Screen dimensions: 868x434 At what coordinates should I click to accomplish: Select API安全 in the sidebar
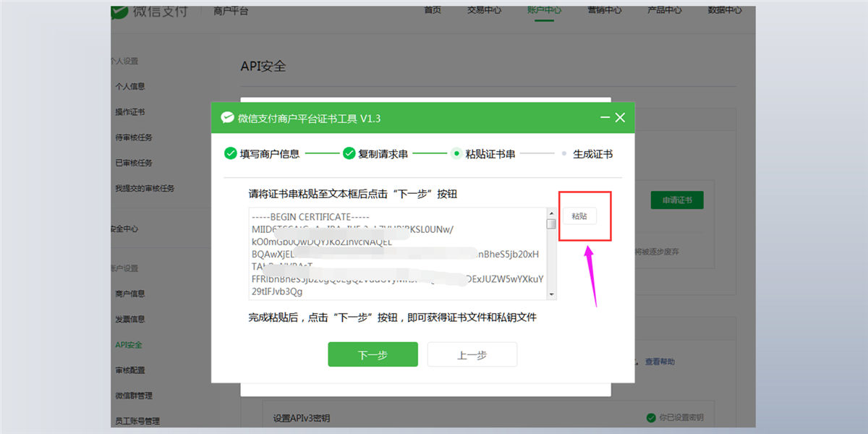coord(129,345)
